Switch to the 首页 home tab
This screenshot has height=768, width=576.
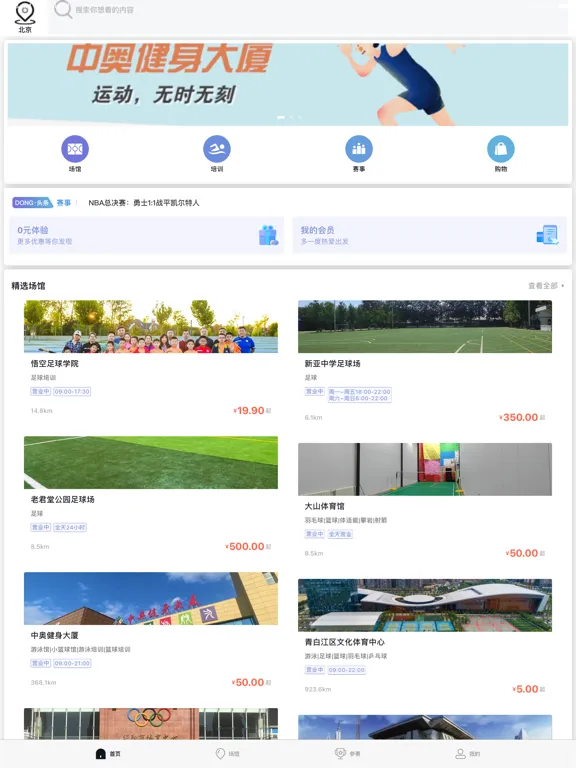[108, 754]
